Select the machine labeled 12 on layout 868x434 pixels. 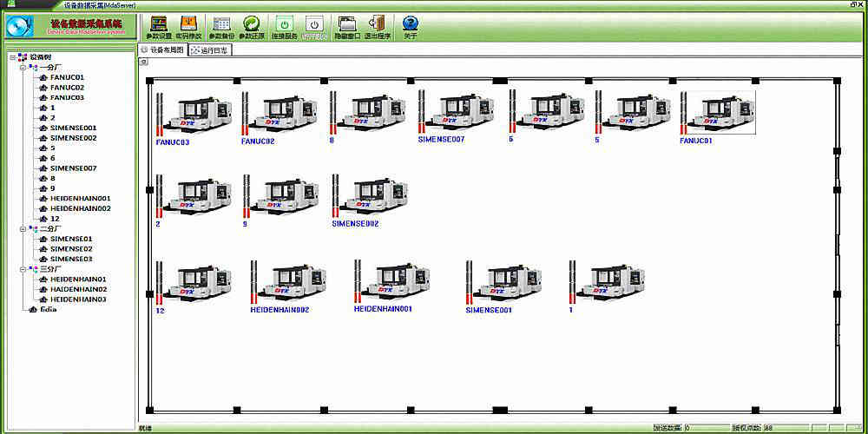pos(194,284)
